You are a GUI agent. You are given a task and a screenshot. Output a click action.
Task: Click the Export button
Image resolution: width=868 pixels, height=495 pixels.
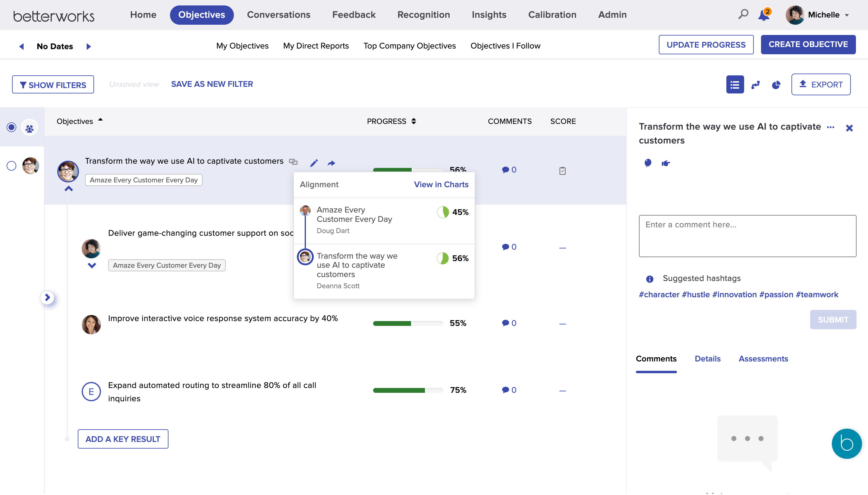tap(821, 84)
